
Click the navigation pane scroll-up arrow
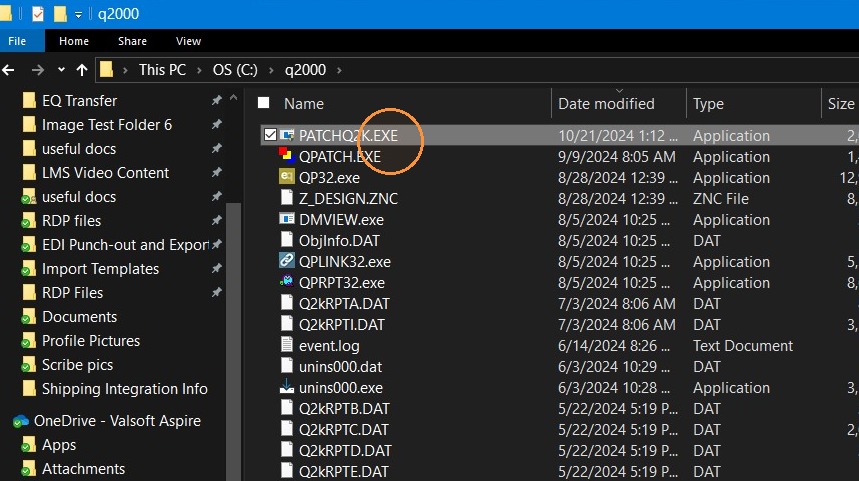(233, 98)
